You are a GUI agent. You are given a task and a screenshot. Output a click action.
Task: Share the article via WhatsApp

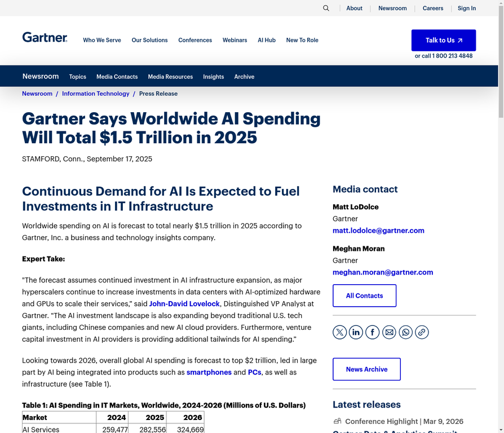click(x=405, y=332)
